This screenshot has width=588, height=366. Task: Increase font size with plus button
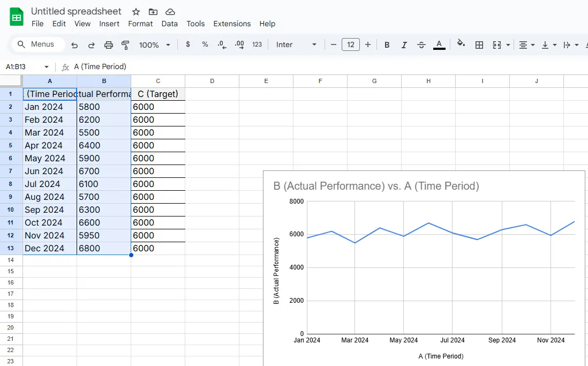point(368,44)
